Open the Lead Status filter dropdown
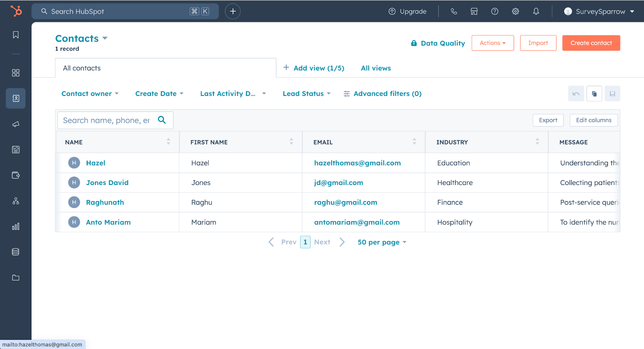 306,93
